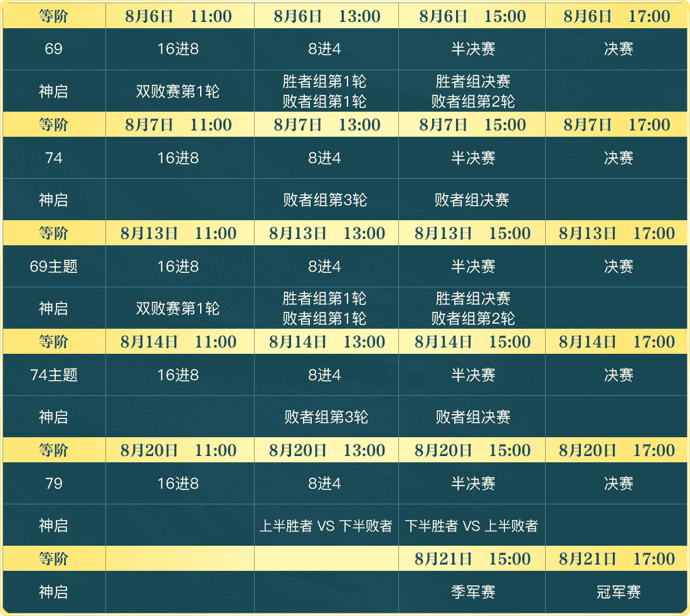Screen dimensions: 690x616
Task: Click the 8月21日 17:00 header
Action: 617,559
